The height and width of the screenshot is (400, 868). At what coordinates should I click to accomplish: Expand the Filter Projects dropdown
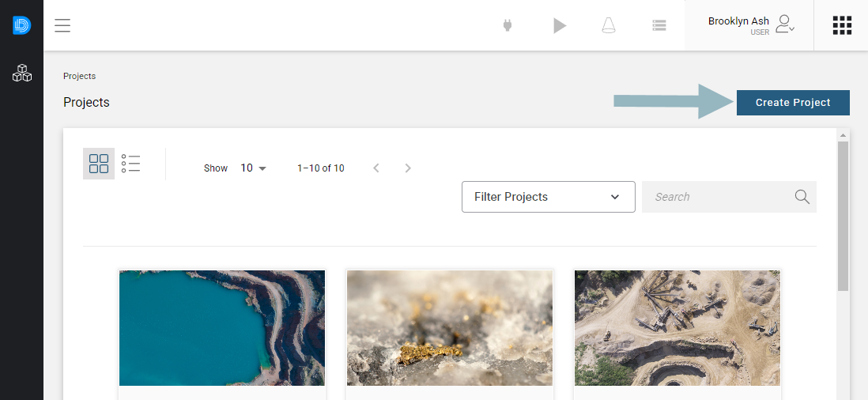pyautogui.click(x=548, y=197)
